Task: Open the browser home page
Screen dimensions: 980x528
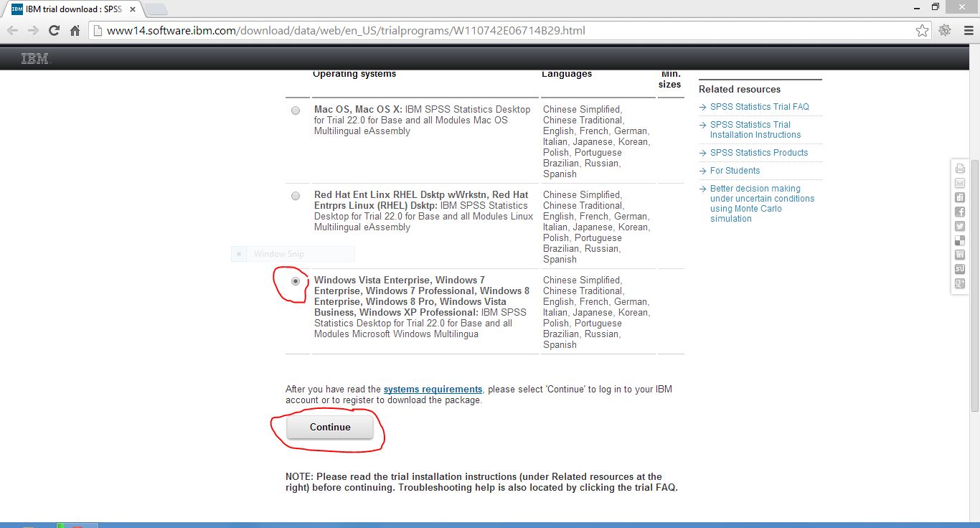Action: [75, 31]
